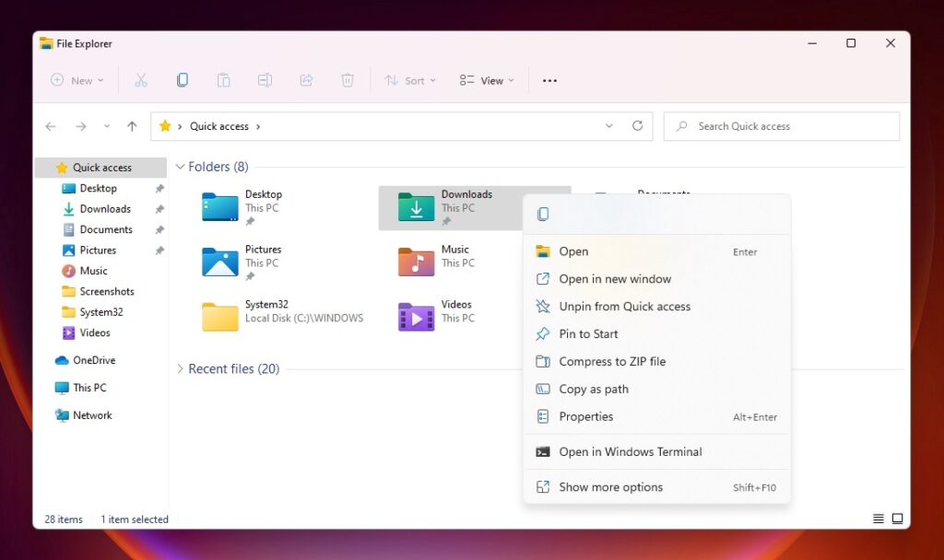This screenshot has height=560, width=944.
Task: Click the Search Quick access field
Action: tap(781, 126)
